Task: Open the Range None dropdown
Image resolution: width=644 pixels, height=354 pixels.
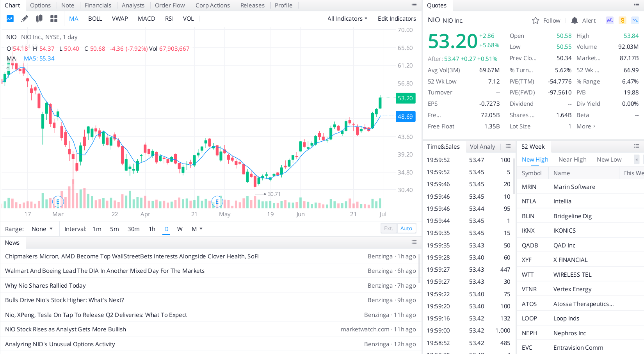Action: click(x=42, y=229)
